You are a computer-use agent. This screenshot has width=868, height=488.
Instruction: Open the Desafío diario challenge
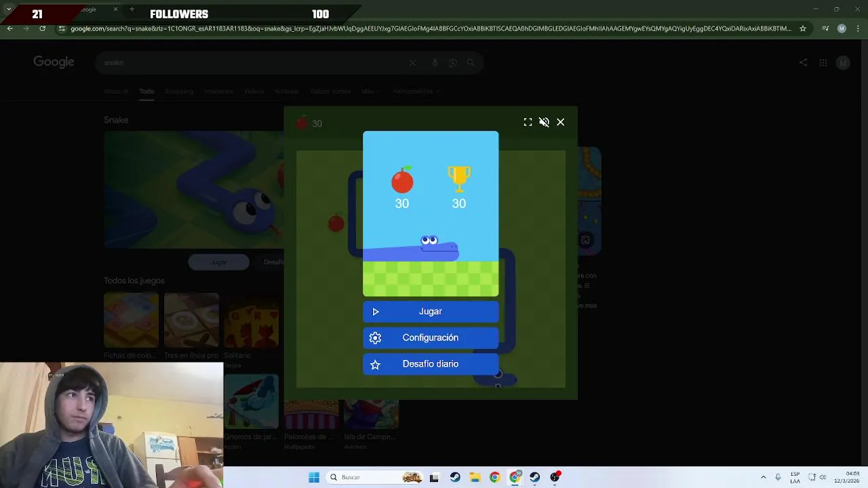click(431, 364)
